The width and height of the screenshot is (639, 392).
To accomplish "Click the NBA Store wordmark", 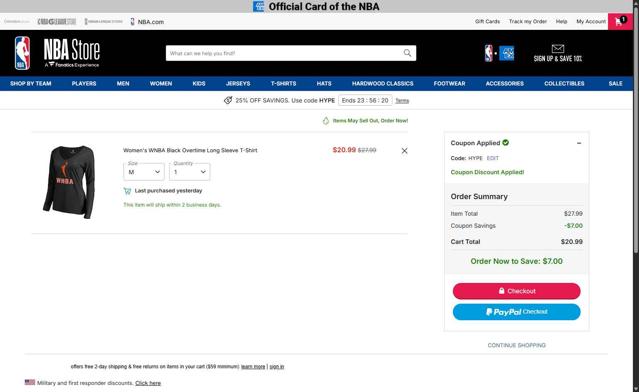I will click(72, 53).
